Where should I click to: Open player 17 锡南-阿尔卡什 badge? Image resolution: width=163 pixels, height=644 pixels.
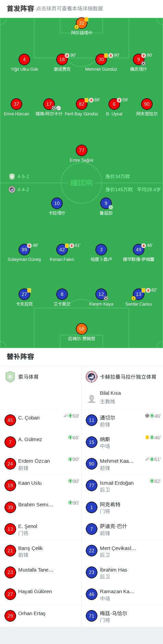tap(49, 104)
